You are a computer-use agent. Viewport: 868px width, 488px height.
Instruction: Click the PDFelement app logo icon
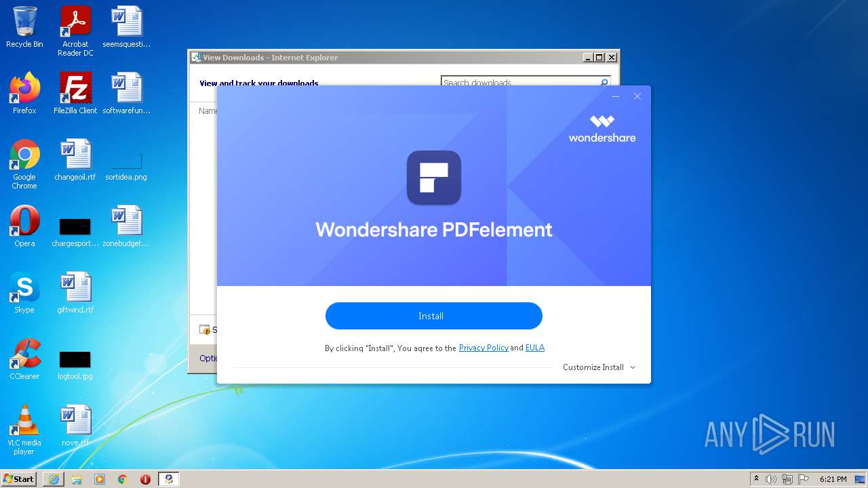(434, 178)
